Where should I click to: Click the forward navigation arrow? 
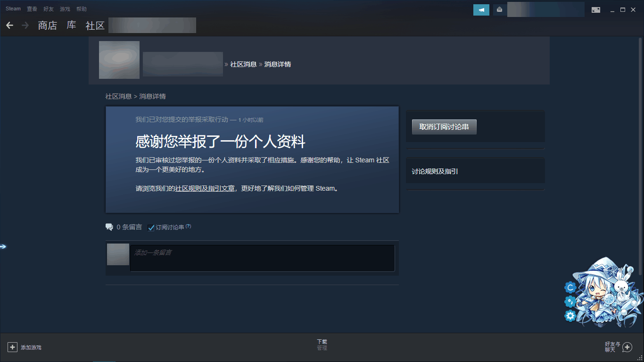coord(25,25)
